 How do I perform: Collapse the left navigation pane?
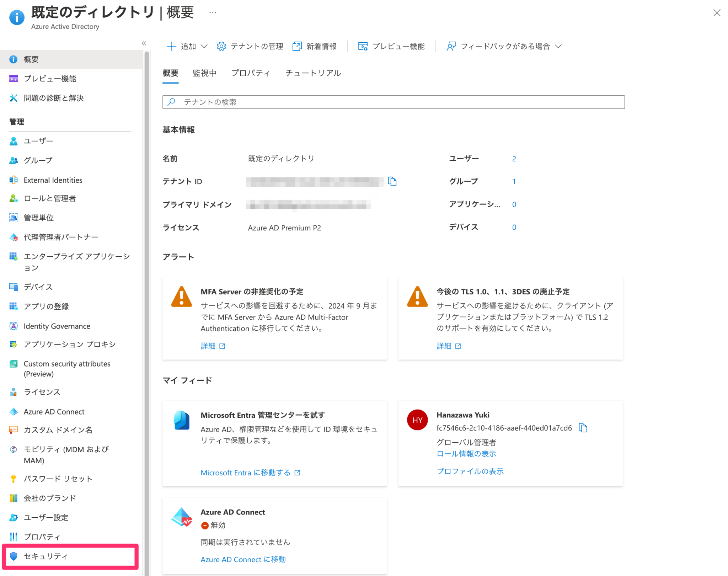coord(144,43)
